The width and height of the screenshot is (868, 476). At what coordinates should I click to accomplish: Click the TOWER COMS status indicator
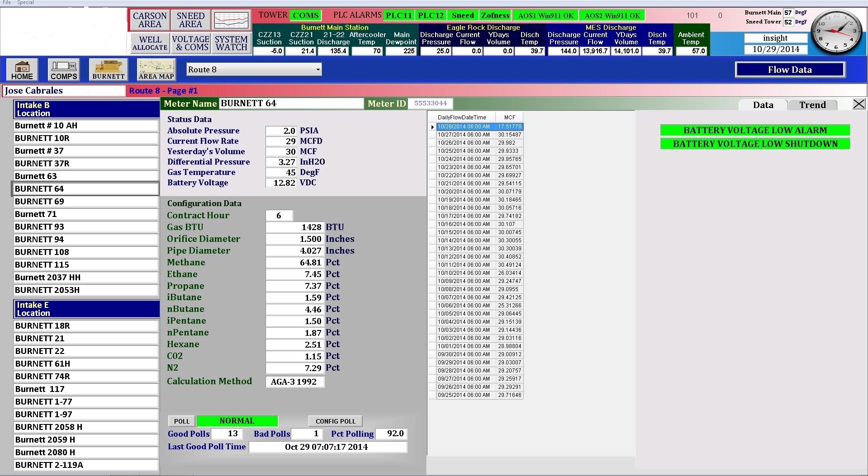(x=305, y=15)
